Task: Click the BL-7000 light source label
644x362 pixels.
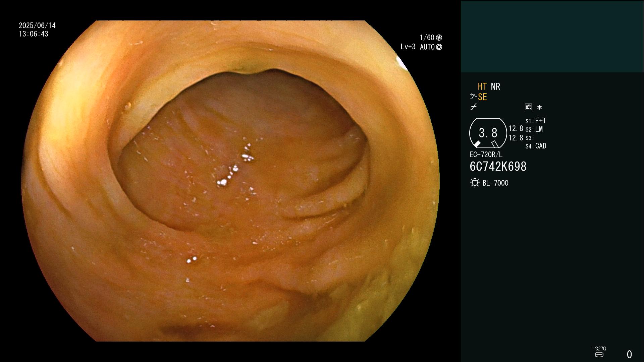Action: [x=495, y=183]
